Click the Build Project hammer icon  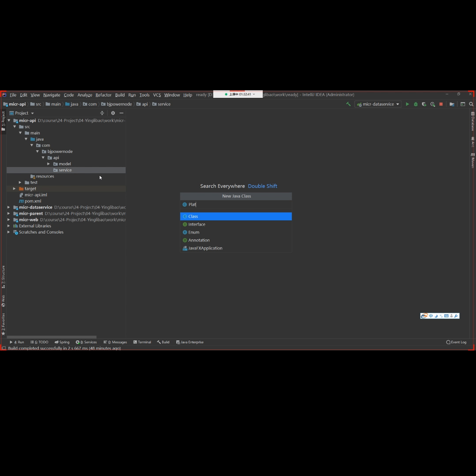click(348, 104)
